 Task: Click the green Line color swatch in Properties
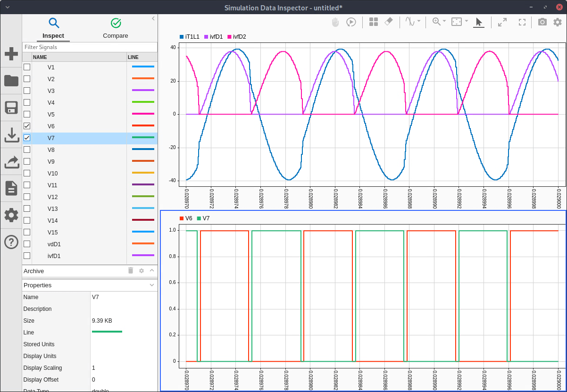(107, 332)
